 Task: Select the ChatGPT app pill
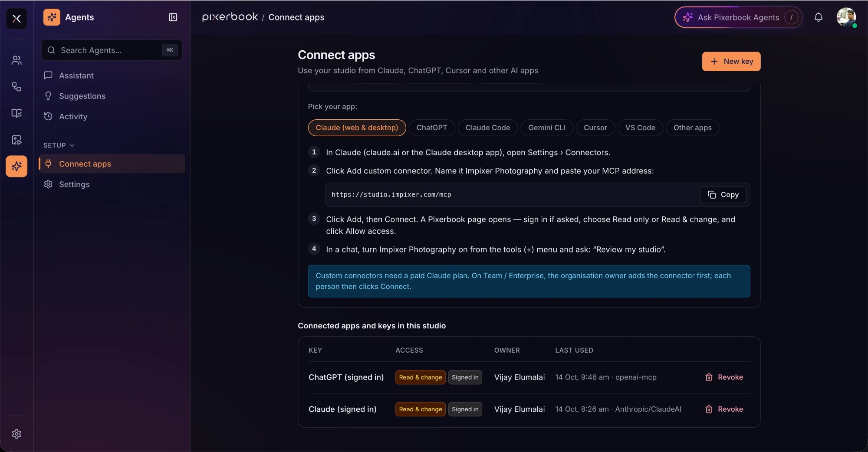tap(432, 128)
